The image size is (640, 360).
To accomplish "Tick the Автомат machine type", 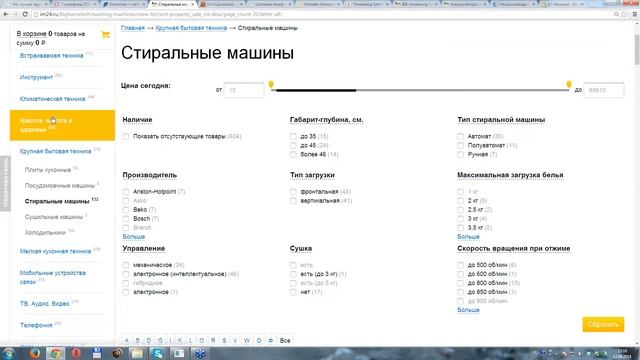I will [460, 136].
